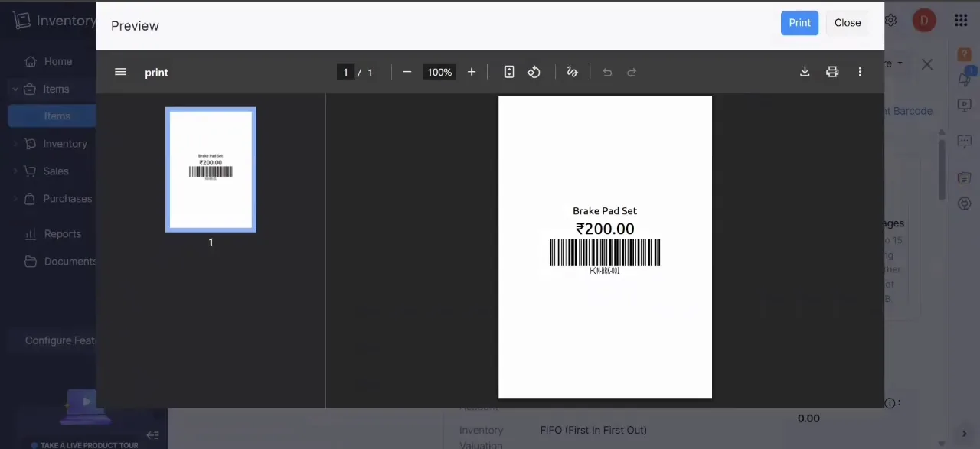Click Take a Live Product Tour
980x449 pixels.
pyautogui.click(x=90, y=444)
